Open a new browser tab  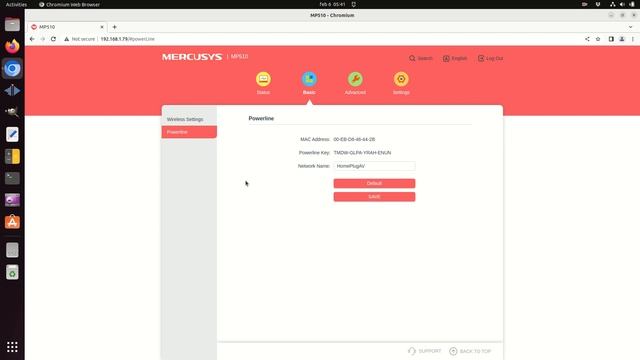click(x=114, y=27)
